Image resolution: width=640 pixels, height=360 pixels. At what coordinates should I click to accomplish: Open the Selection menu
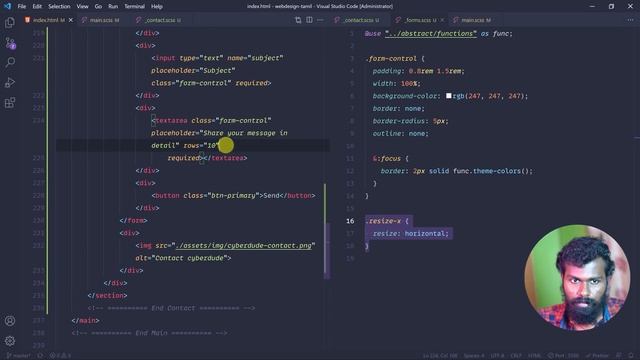(59, 7)
